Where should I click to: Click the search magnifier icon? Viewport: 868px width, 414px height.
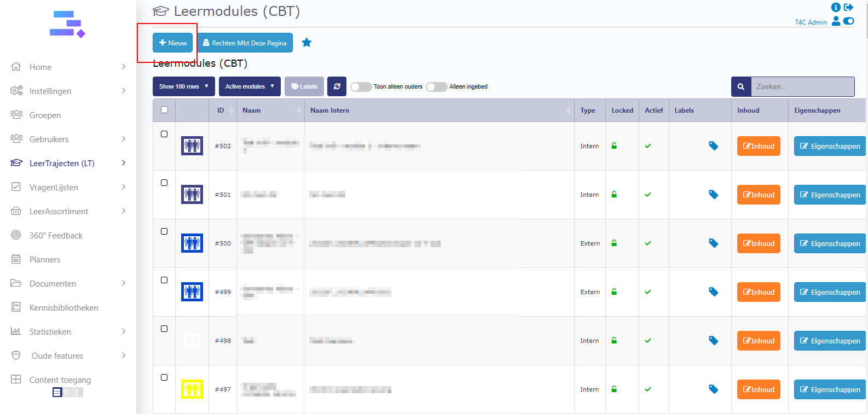pyautogui.click(x=740, y=86)
